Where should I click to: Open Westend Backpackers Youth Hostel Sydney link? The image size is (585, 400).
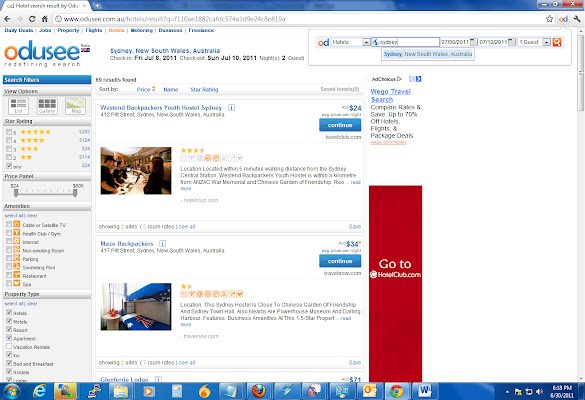[161, 107]
